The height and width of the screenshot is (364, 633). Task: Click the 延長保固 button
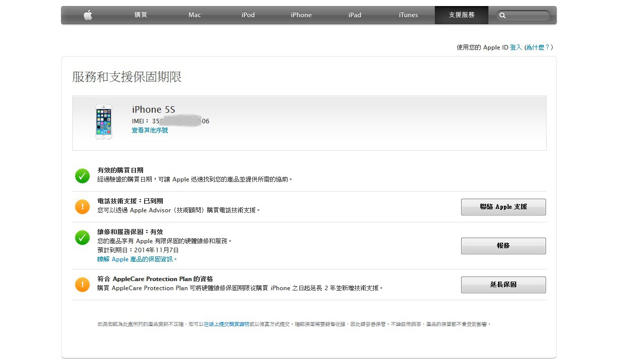click(504, 285)
